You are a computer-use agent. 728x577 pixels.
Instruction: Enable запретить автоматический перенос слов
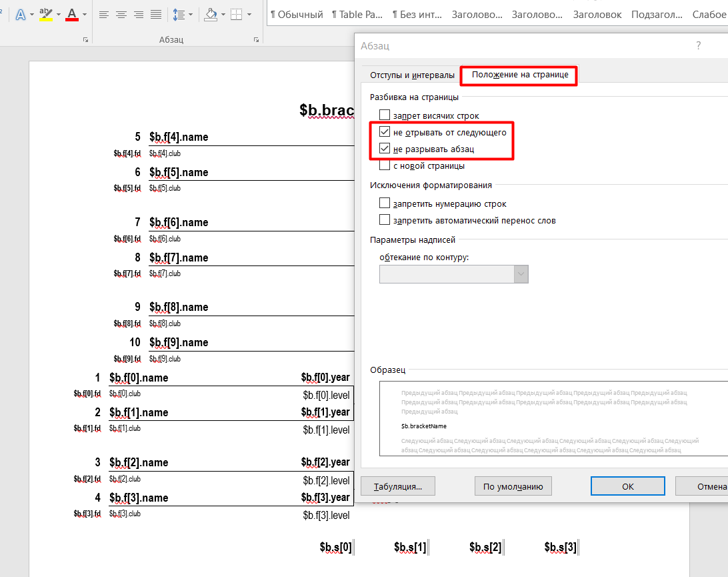[385, 219]
